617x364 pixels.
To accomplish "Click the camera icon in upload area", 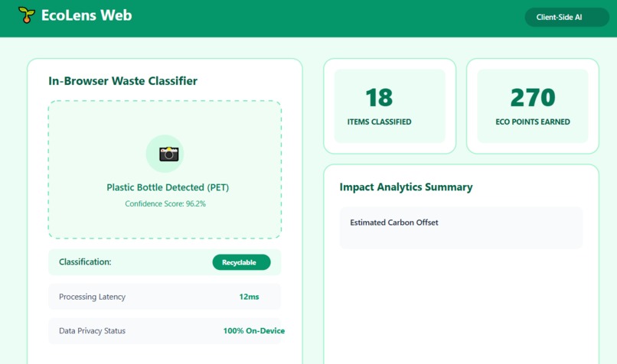I will (x=169, y=154).
